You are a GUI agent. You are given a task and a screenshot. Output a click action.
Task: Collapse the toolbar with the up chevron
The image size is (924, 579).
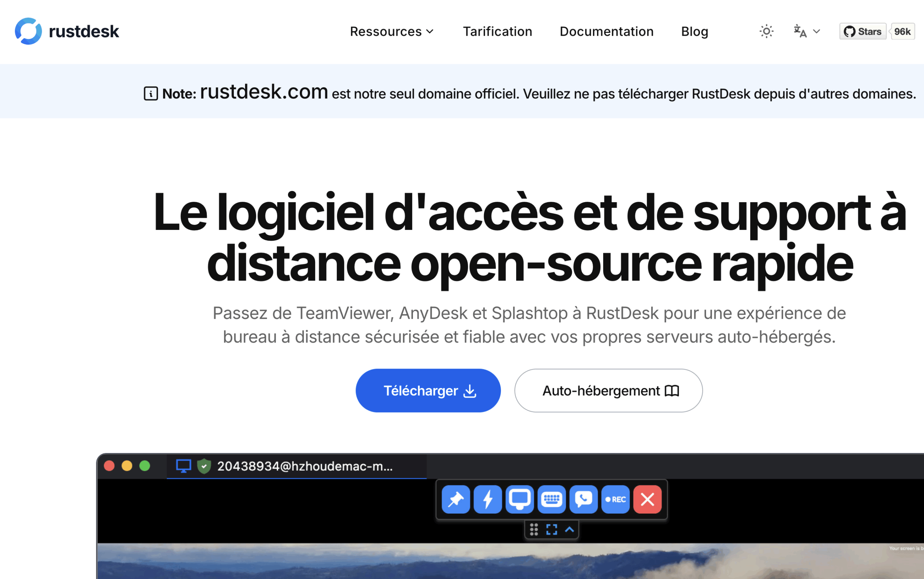[x=570, y=530]
